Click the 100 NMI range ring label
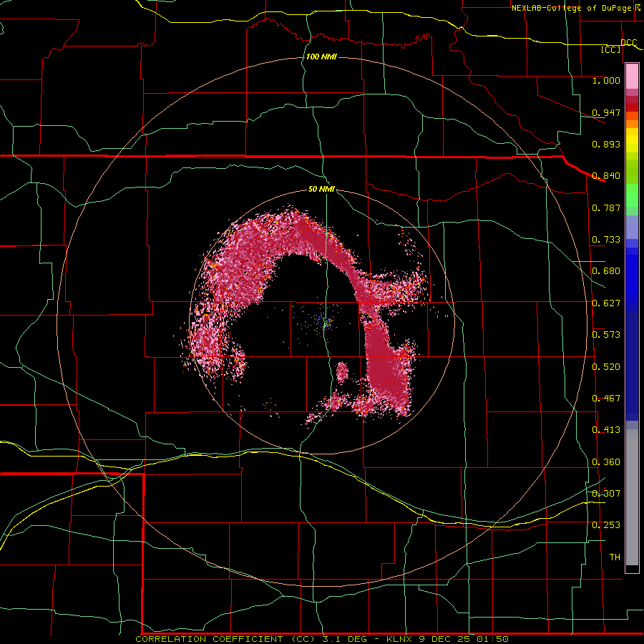 pos(321,57)
